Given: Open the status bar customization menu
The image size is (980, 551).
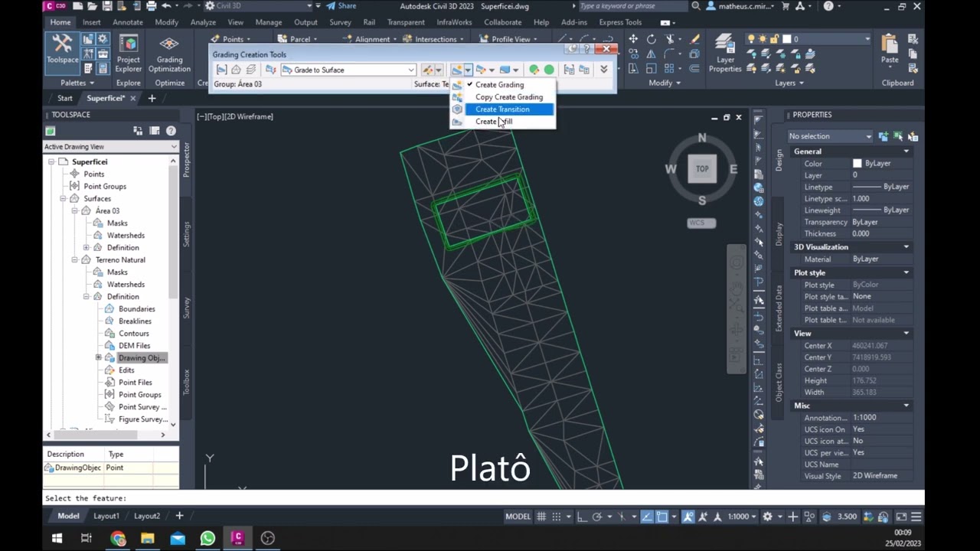Looking at the screenshot, I should click(x=916, y=517).
